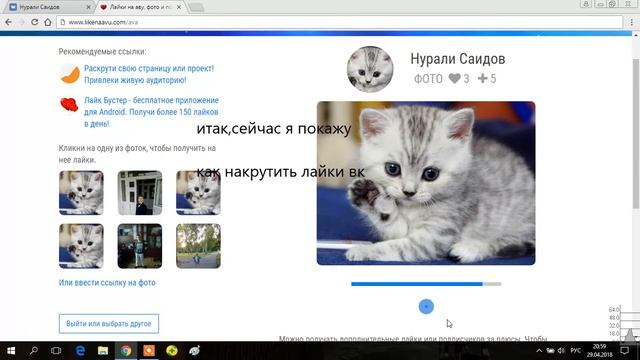Expand the hidden system tray icons chevron
The height and width of the screenshot is (360, 640).
point(539,351)
